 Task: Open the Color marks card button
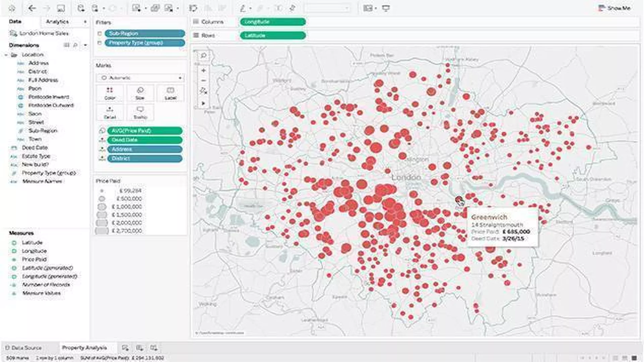click(x=110, y=93)
